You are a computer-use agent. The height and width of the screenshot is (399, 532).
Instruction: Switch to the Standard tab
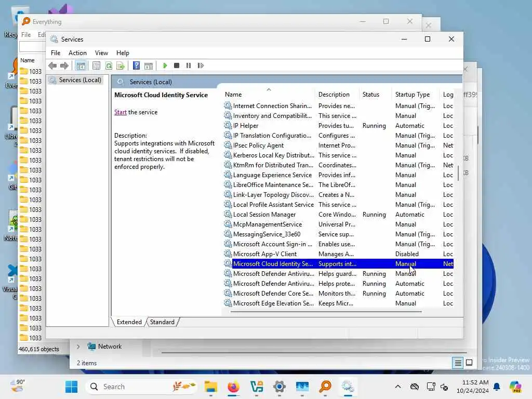tap(162, 322)
